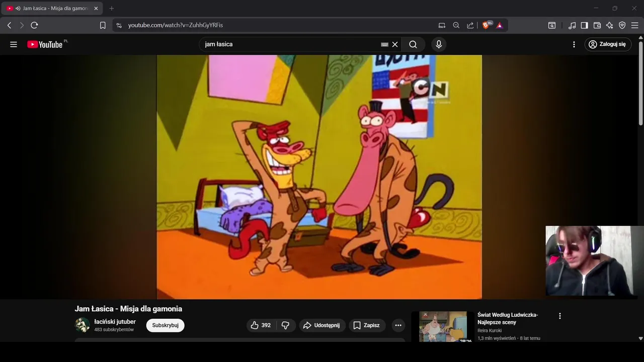Like the video showing 392 likes
Screen dimensions: 644x362
click(x=261, y=325)
